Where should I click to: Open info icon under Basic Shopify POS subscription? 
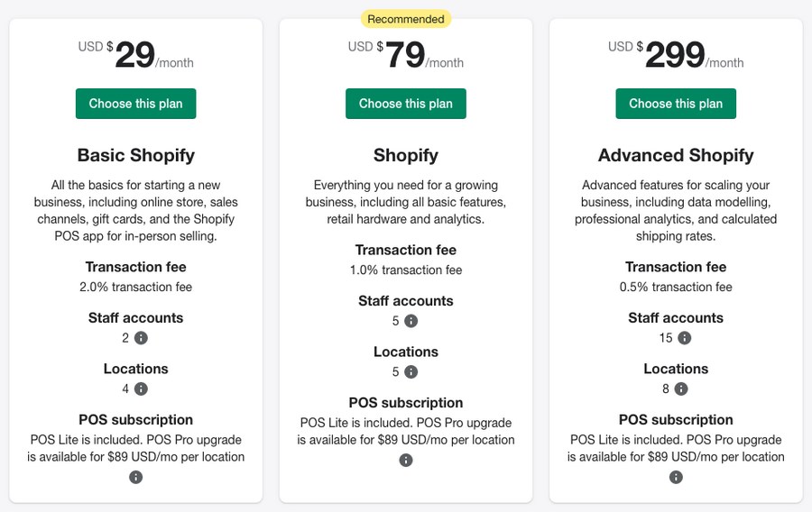click(x=135, y=477)
